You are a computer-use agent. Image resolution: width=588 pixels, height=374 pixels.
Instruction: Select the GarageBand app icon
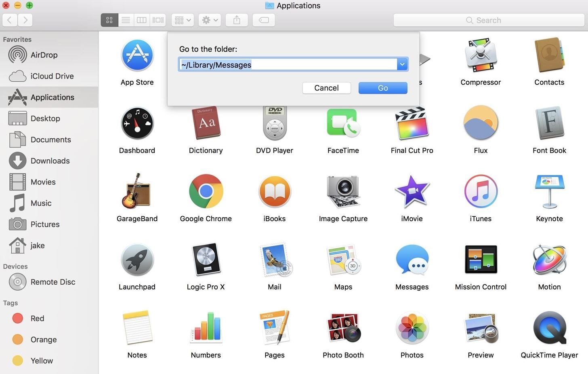pos(137,192)
